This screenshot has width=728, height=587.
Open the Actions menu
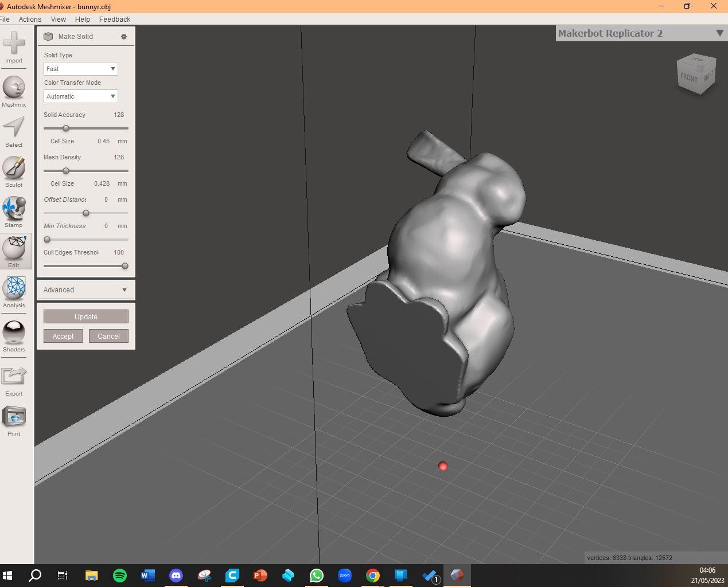click(30, 19)
